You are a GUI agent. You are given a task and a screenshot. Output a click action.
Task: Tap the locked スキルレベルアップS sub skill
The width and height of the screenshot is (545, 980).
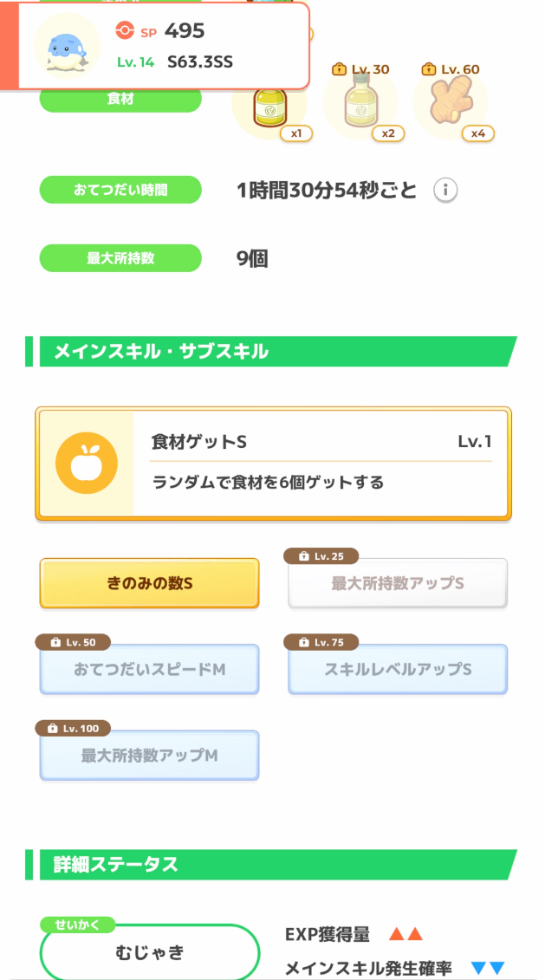(398, 669)
